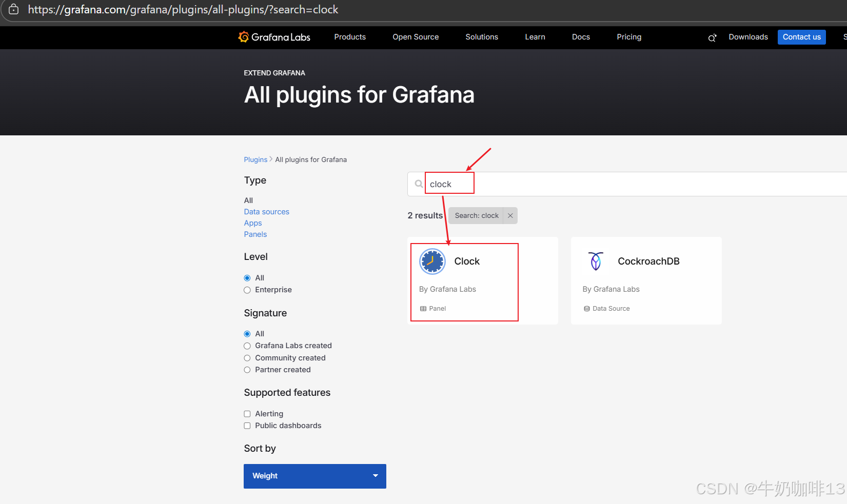The width and height of the screenshot is (847, 504).
Task: Select All under Type
Action: [x=248, y=200]
